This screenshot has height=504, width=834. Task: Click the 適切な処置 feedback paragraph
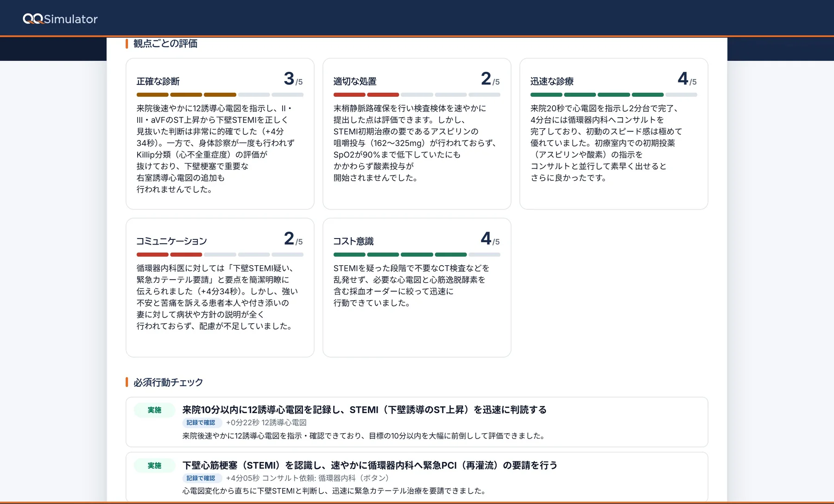pos(415,143)
